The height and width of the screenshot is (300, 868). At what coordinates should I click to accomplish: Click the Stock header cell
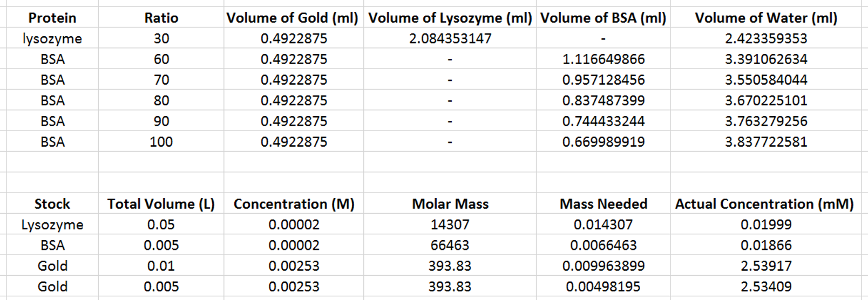click(52, 204)
